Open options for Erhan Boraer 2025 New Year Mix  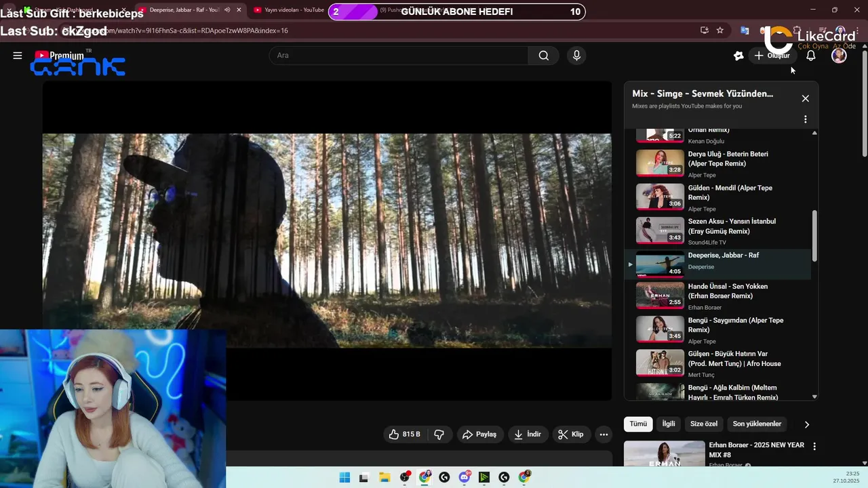click(814, 447)
